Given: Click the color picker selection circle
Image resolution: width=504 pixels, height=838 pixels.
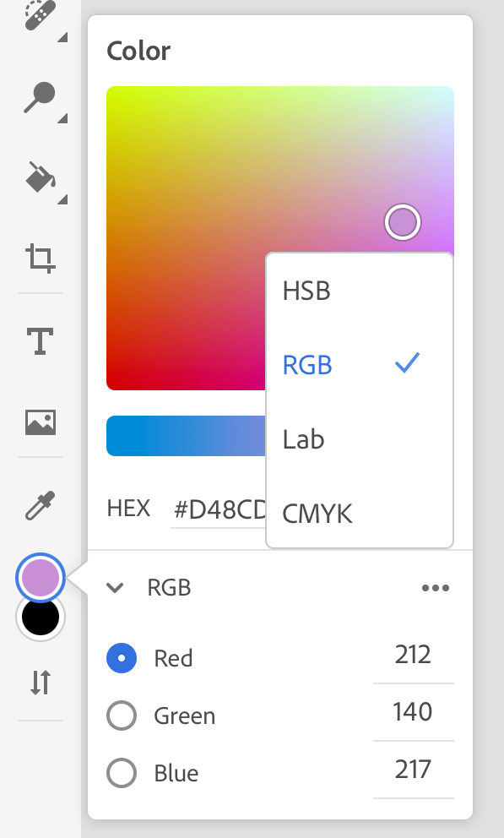Looking at the screenshot, I should tap(403, 222).
